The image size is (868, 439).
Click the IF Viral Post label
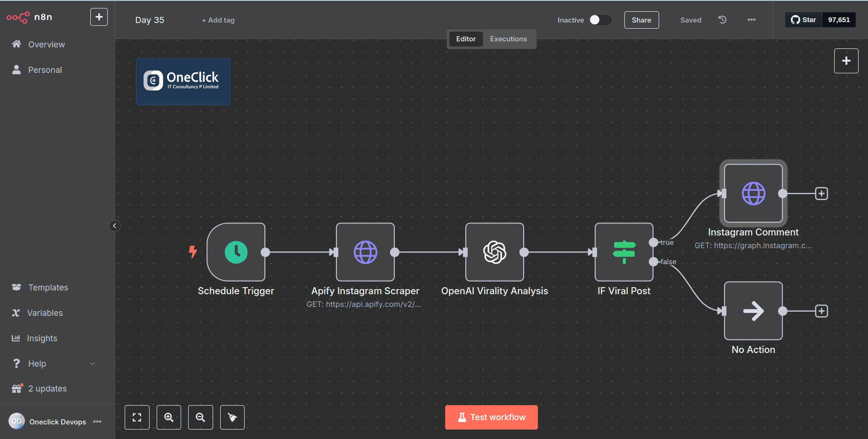(x=624, y=291)
